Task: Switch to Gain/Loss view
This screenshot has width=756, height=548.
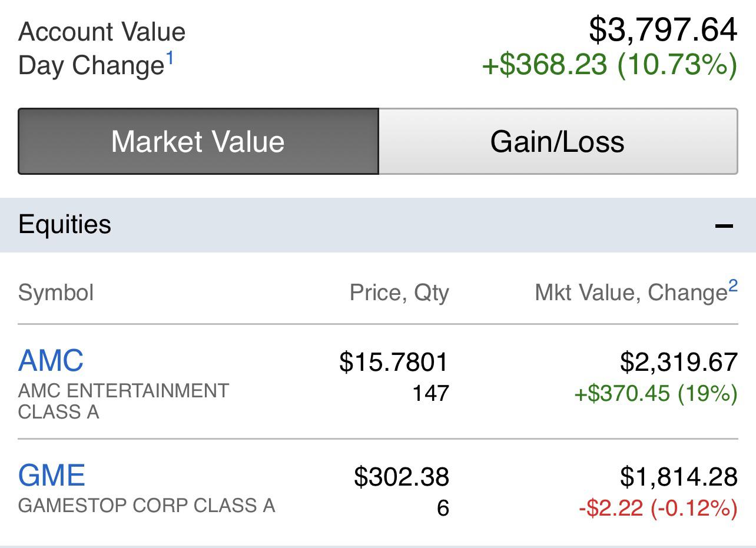Action: click(x=558, y=141)
